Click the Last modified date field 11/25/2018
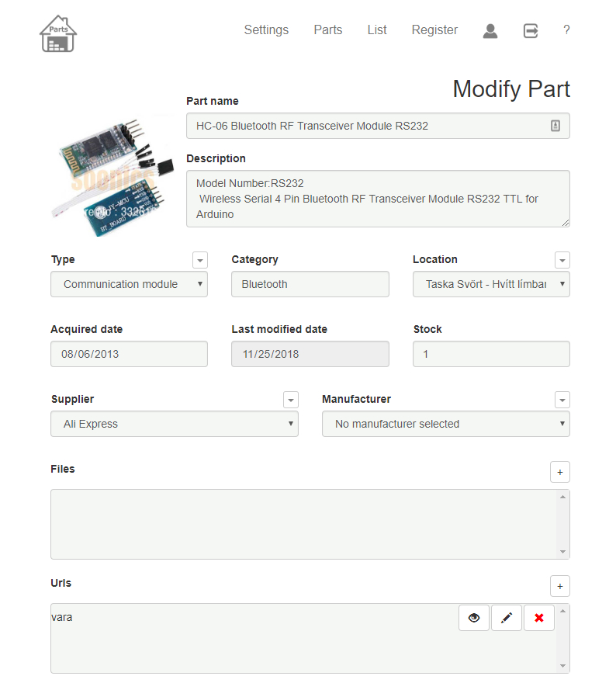 310,354
